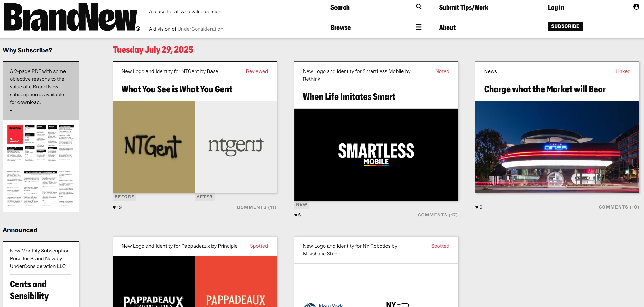The width and height of the screenshot is (644, 307).
Task: Open 'What You See is What You Gent' article
Action: pyautogui.click(x=177, y=89)
